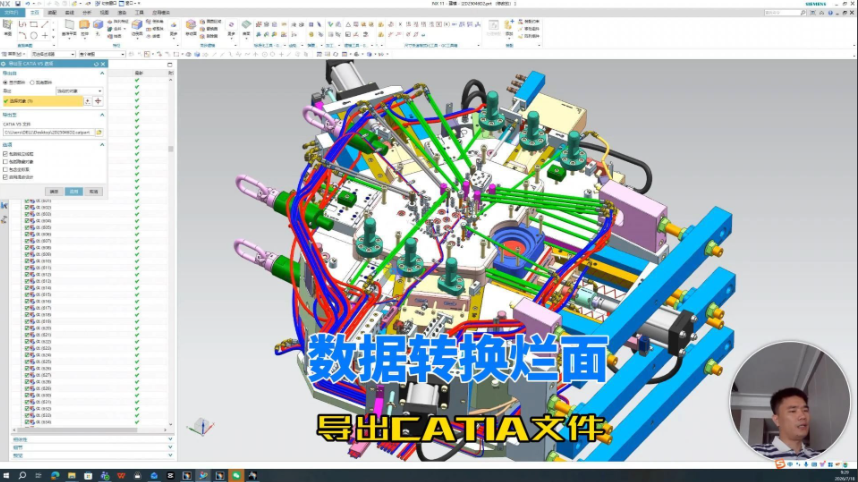Switch to the Tools ribbon tab
This screenshot has width=858, height=482.
point(140,13)
